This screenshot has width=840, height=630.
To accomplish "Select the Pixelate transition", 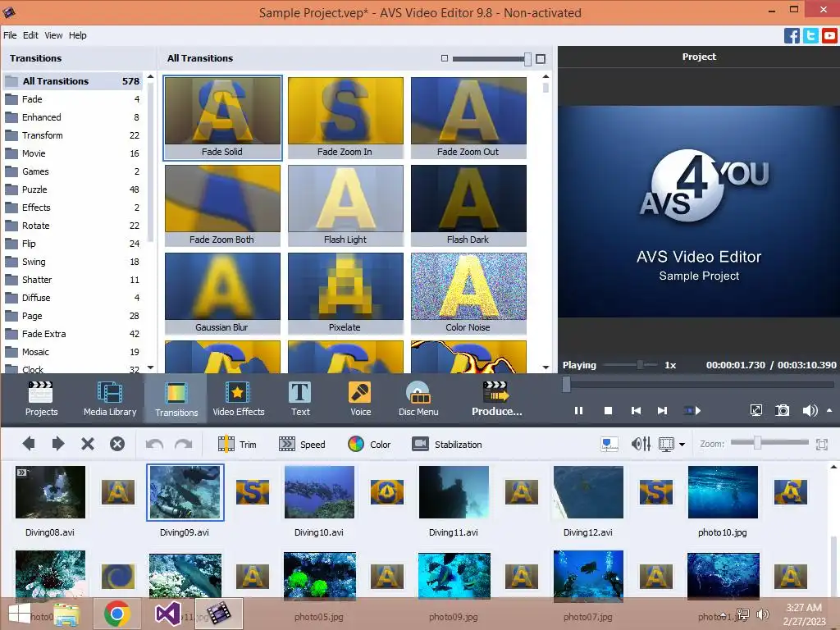I will pyautogui.click(x=345, y=293).
